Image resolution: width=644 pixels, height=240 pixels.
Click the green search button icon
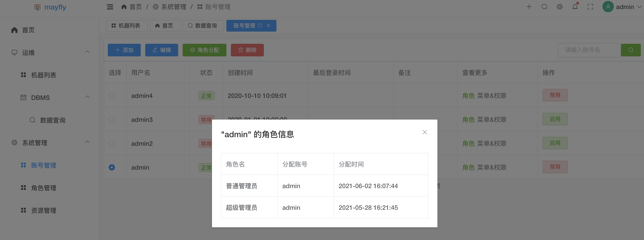click(x=630, y=50)
